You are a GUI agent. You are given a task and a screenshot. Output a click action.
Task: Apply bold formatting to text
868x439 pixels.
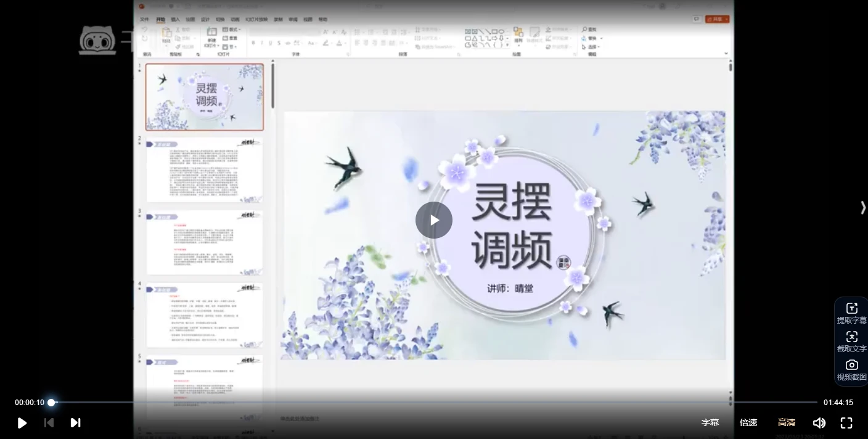tap(254, 42)
